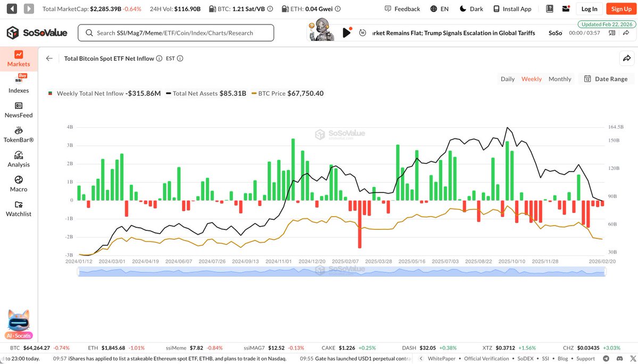Viewport: 638px width, 364px height.
Task: Rewind audio by 10 seconds
Action: tap(362, 32)
